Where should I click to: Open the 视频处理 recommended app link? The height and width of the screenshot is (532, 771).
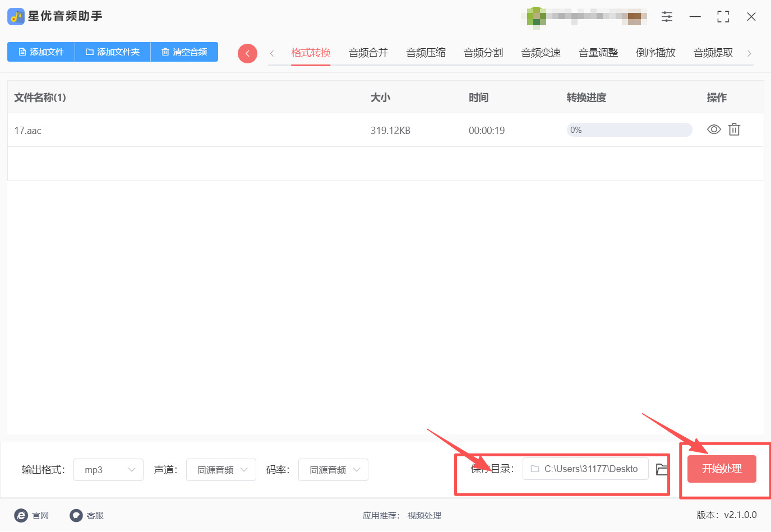tap(424, 516)
